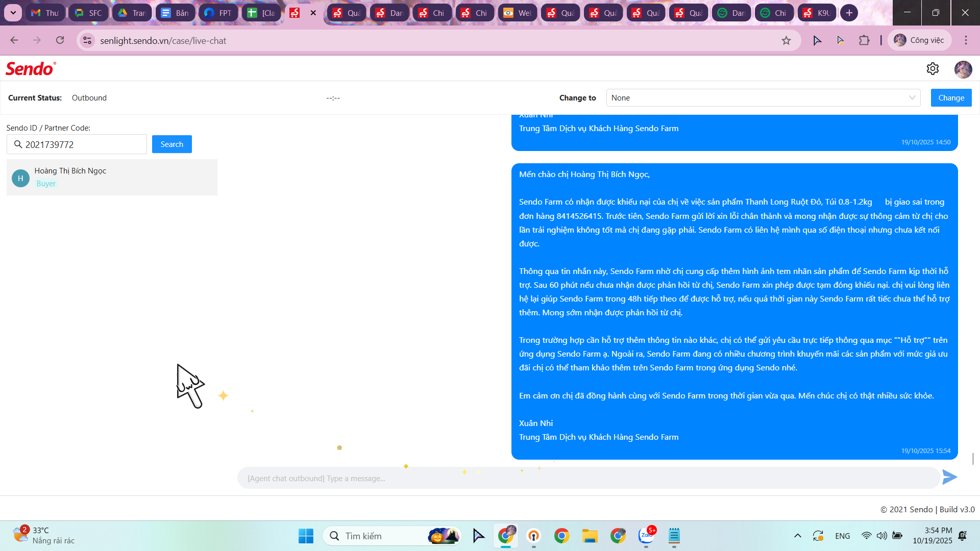Show hidden system tray icons chevron

pos(797,536)
